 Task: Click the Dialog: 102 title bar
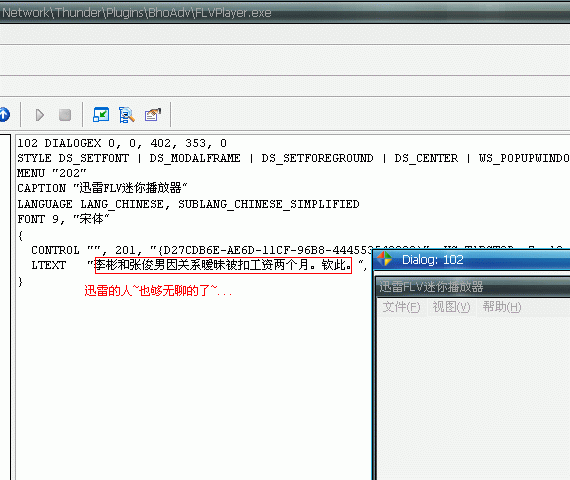(471, 259)
